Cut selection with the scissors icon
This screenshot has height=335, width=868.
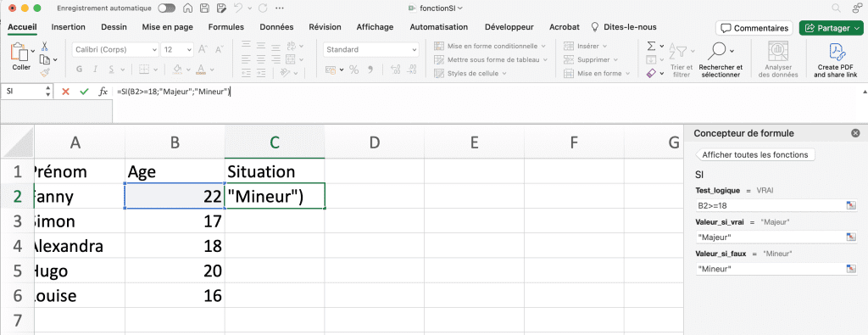(x=45, y=47)
